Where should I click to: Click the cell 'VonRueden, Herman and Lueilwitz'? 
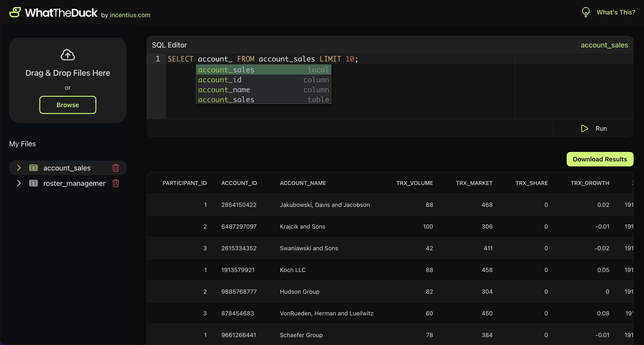point(326,313)
